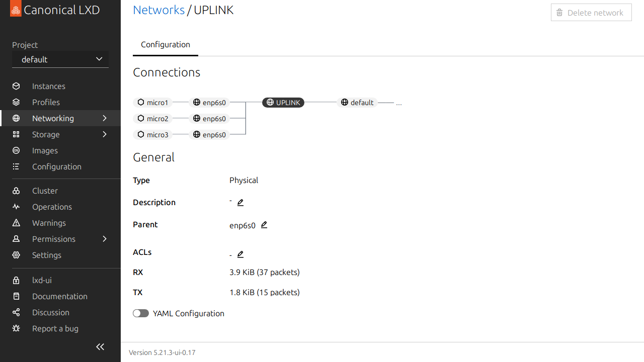
Task: Edit the Description with pencil icon
Action: point(240,203)
